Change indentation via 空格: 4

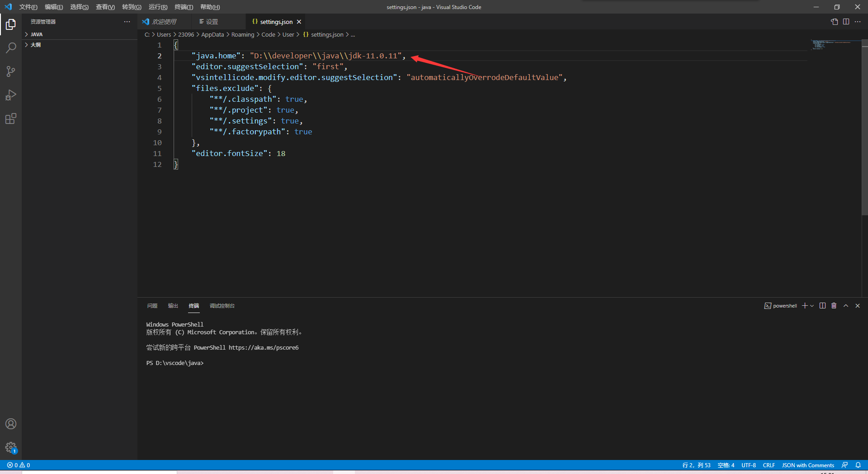click(726, 465)
